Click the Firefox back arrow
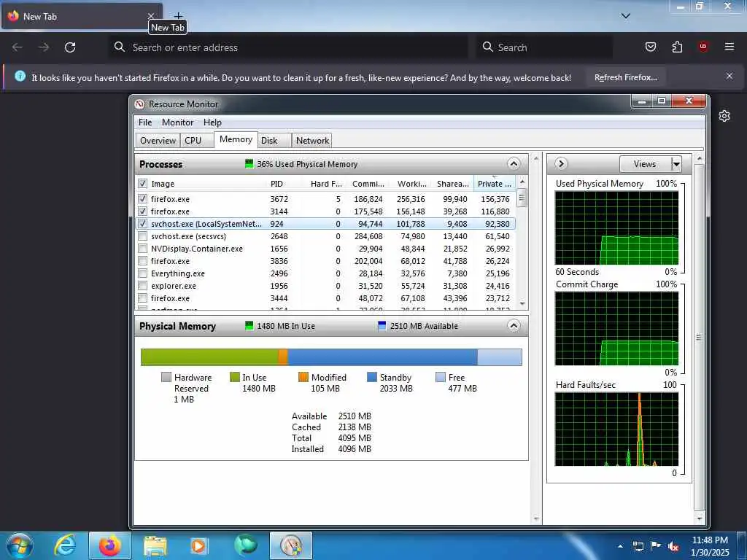 (18, 47)
